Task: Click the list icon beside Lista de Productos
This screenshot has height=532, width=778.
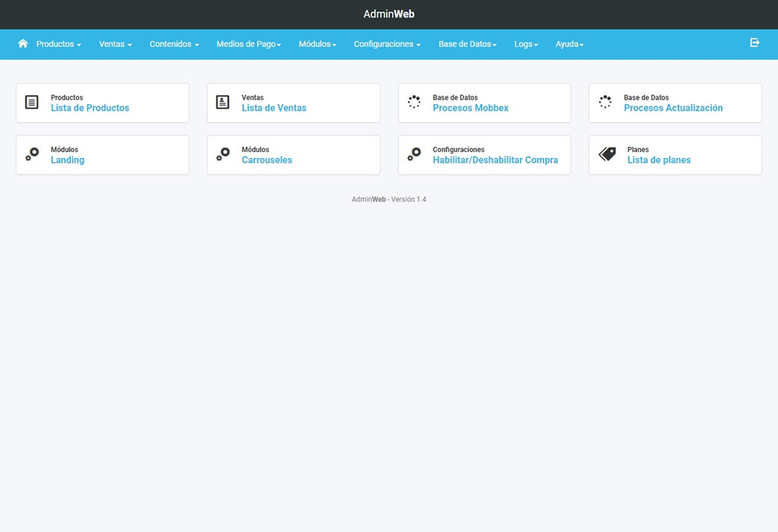Action: pyautogui.click(x=32, y=102)
